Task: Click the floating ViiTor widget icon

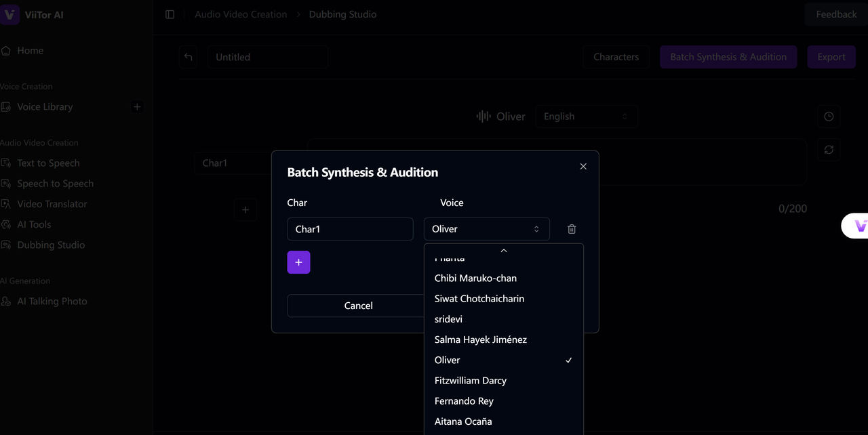Action: [859, 226]
